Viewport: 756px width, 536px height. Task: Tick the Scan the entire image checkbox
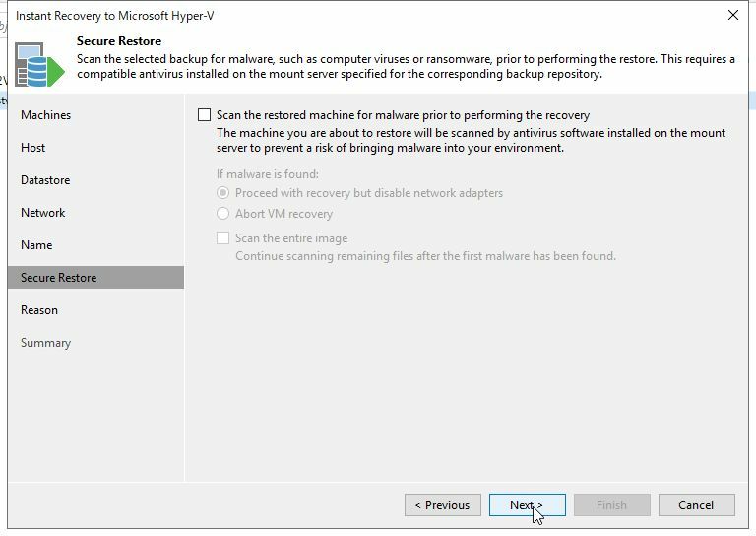223,238
